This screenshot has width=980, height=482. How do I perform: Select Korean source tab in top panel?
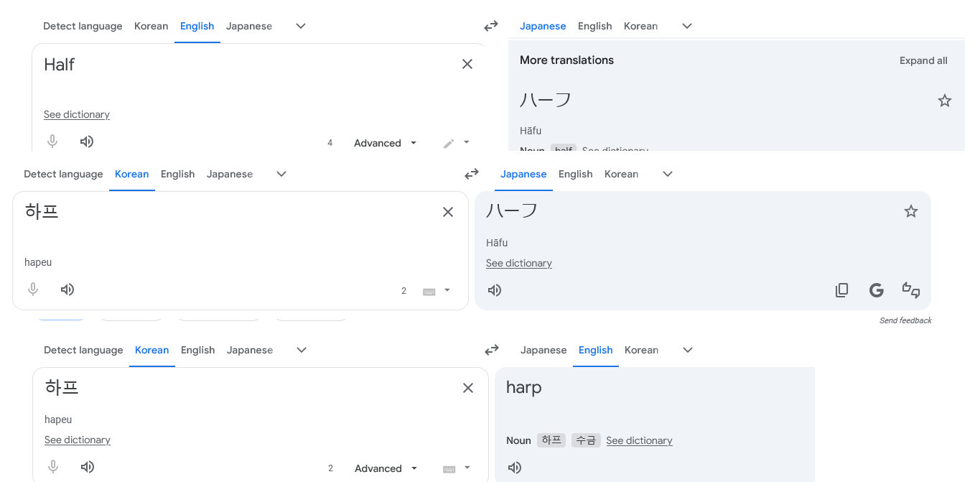tap(151, 27)
